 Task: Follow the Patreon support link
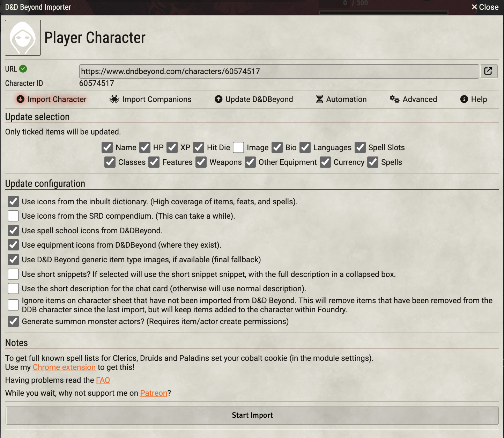(154, 393)
